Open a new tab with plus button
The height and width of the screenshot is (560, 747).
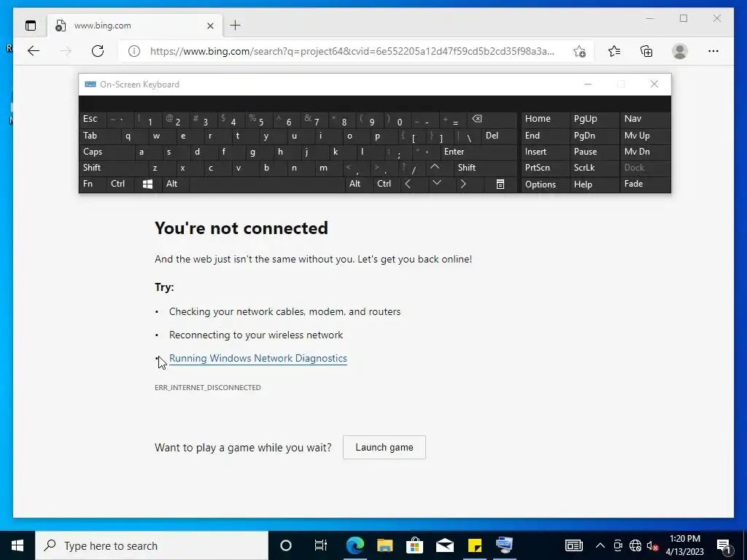coord(236,26)
